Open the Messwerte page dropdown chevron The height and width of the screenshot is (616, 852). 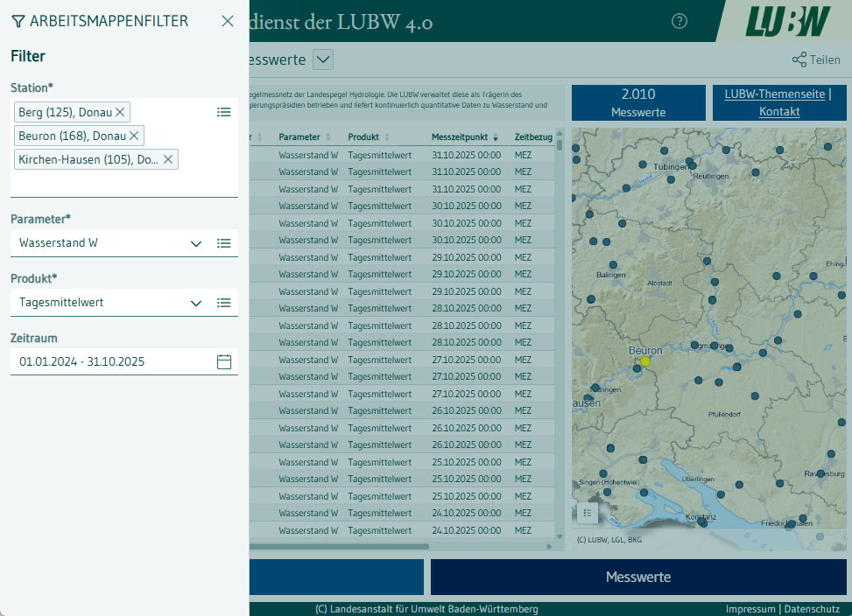tap(323, 59)
